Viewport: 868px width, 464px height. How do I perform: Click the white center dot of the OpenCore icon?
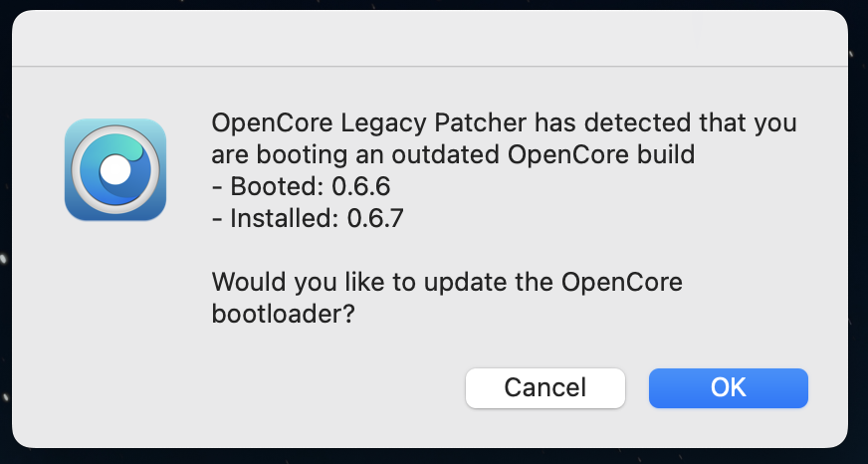[x=115, y=169]
